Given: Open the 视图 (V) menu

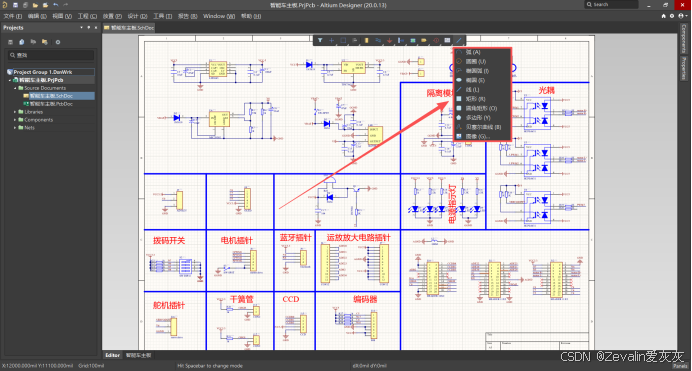Looking at the screenshot, I should pos(62,16).
